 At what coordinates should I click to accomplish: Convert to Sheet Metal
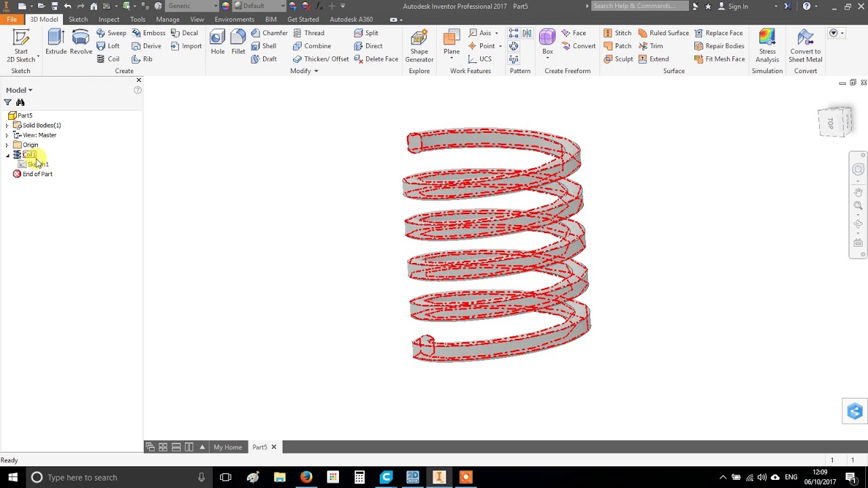point(805,46)
